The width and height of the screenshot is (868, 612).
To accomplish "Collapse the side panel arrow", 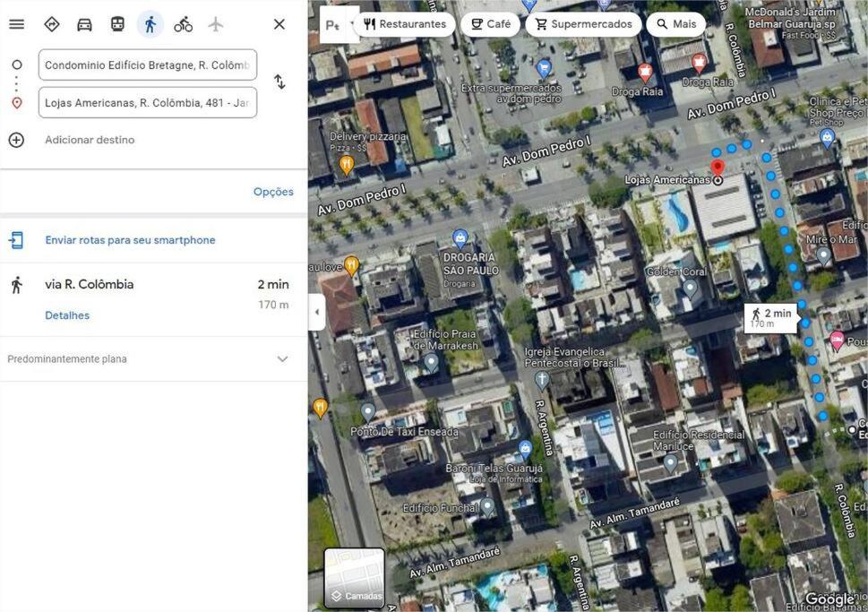I will click(x=316, y=312).
